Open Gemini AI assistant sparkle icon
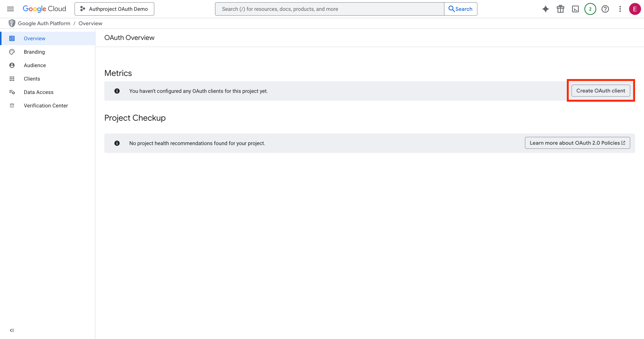Image resolution: width=644 pixels, height=339 pixels. click(x=545, y=9)
